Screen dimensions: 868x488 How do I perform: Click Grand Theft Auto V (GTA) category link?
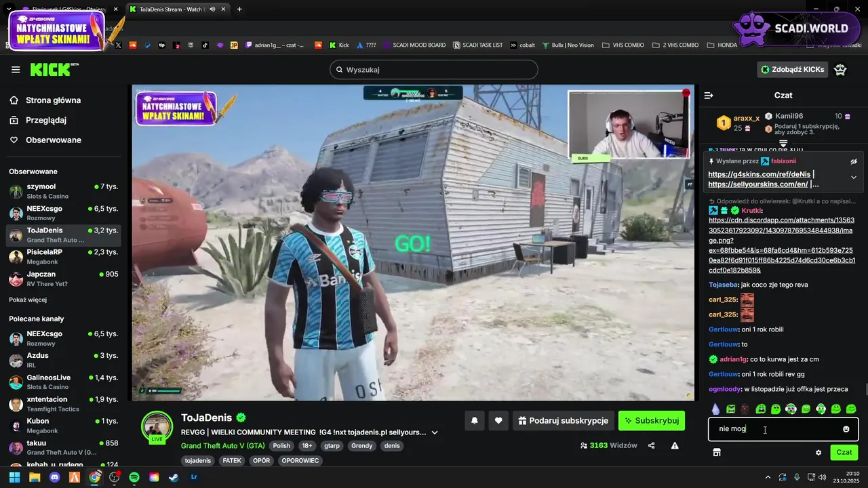[222, 446]
